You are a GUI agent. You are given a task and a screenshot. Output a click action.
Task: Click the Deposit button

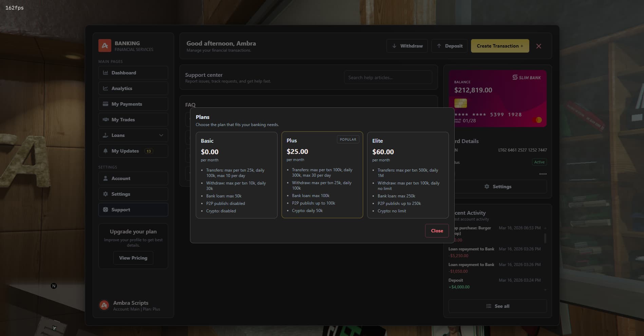click(449, 46)
